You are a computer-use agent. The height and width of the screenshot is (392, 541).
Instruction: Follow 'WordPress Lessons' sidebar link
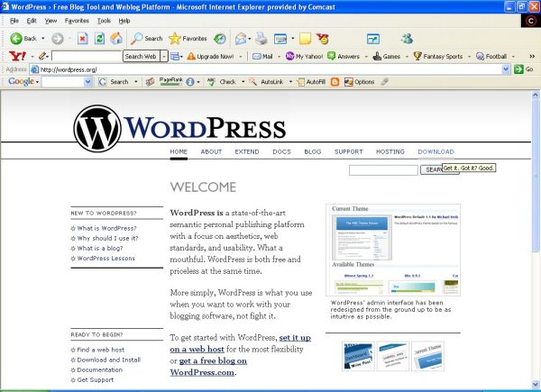(x=105, y=259)
